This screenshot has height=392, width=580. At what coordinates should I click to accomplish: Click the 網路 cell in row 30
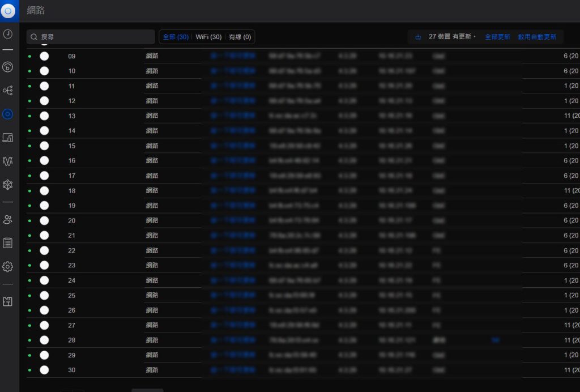152,370
